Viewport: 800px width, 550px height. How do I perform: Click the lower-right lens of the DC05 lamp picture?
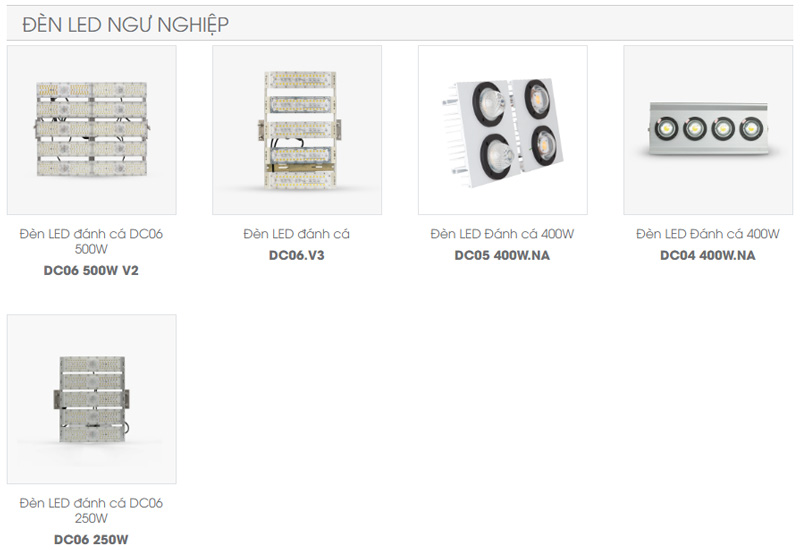[x=544, y=146]
